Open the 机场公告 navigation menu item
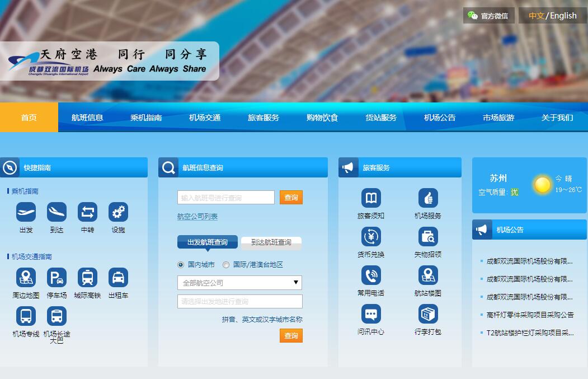Screen dimensions: 588x379 point(440,118)
